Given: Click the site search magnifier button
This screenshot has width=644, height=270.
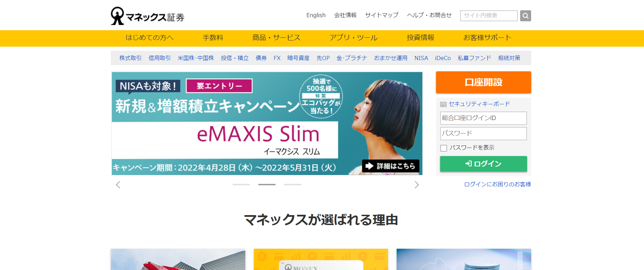Looking at the screenshot, I should pos(525,16).
